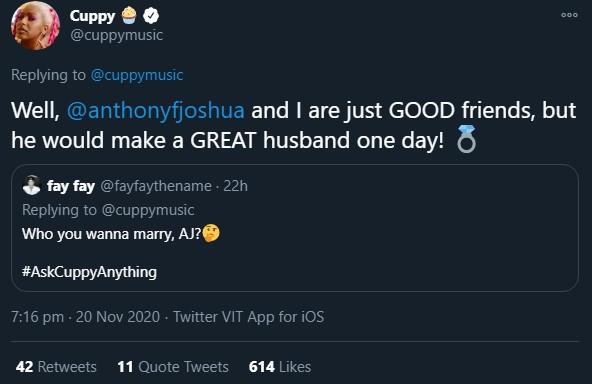View the 11 Quote Tweets list

173,367
